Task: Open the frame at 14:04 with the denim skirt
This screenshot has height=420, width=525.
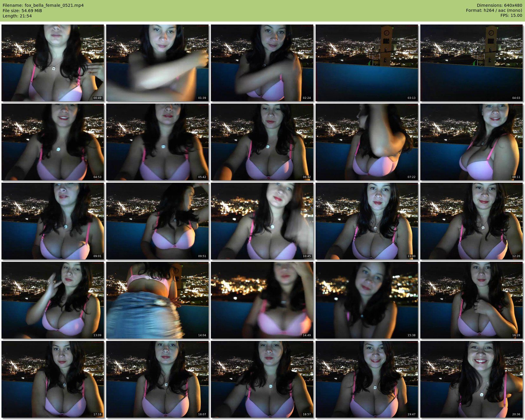Action: point(157,300)
